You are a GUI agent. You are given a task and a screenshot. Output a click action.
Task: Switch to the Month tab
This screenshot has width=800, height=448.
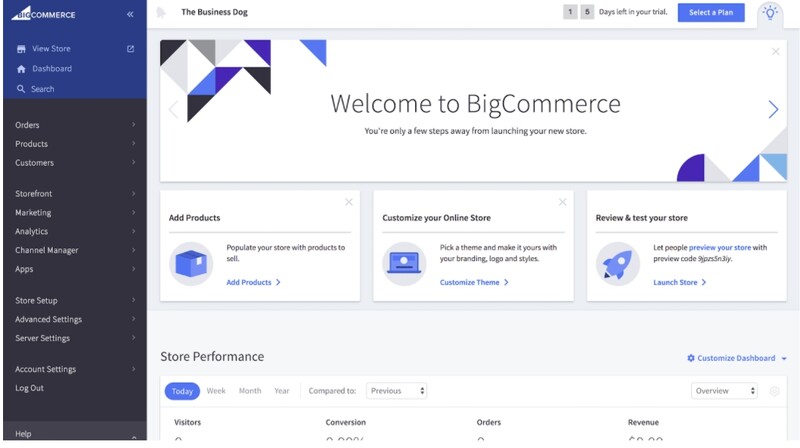[250, 391]
